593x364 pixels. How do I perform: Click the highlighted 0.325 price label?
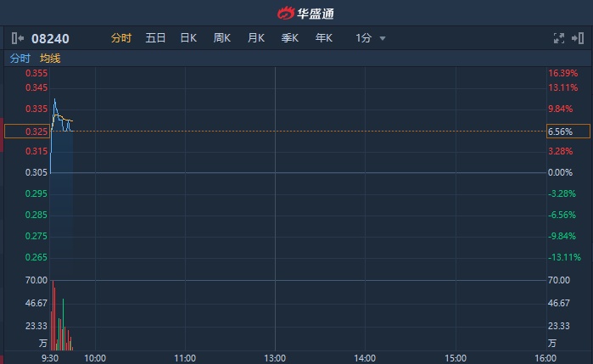(x=27, y=132)
